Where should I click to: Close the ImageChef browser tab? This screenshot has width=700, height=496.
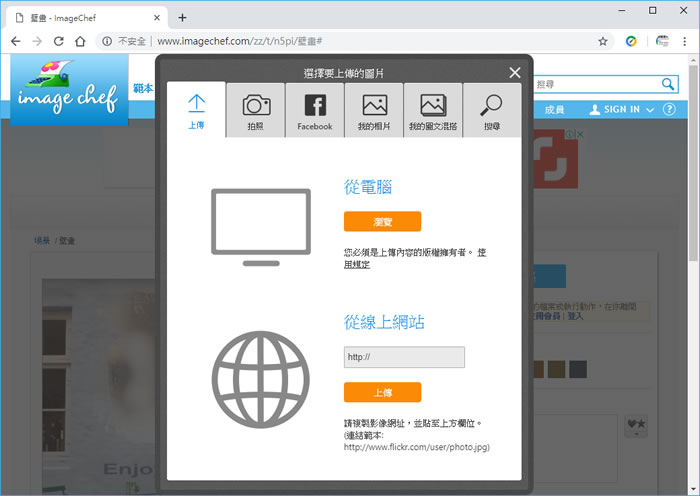pyautogui.click(x=157, y=18)
